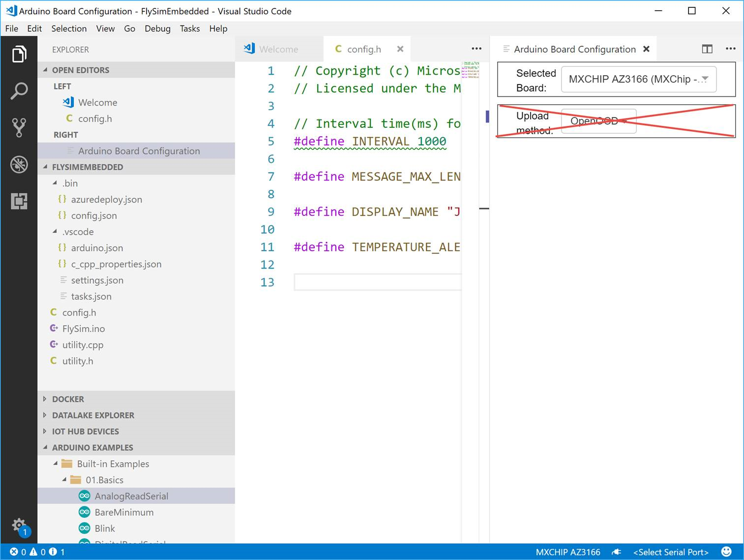This screenshot has height=560, width=744.
Task: Open the Extensions view icon
Action: coord(19,201)
